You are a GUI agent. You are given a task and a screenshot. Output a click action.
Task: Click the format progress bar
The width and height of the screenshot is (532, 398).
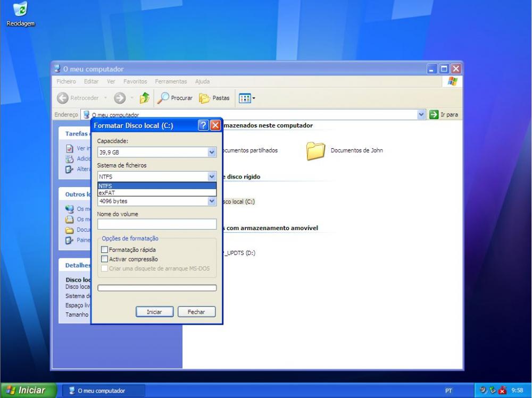157,288
